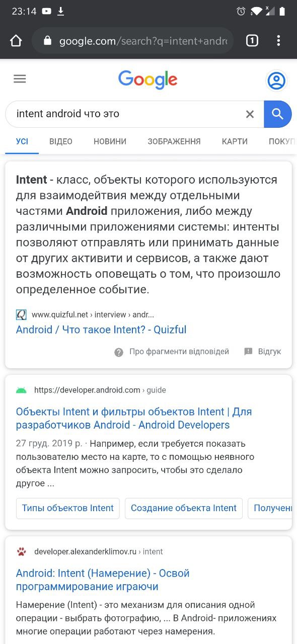Tap the Google account profile icon

tap(276, 80)
